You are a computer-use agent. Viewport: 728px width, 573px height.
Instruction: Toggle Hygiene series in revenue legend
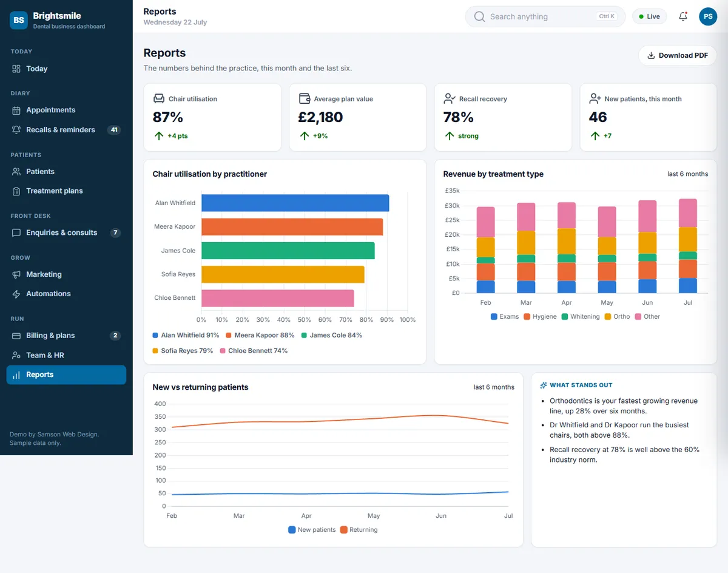click(540, 317)
